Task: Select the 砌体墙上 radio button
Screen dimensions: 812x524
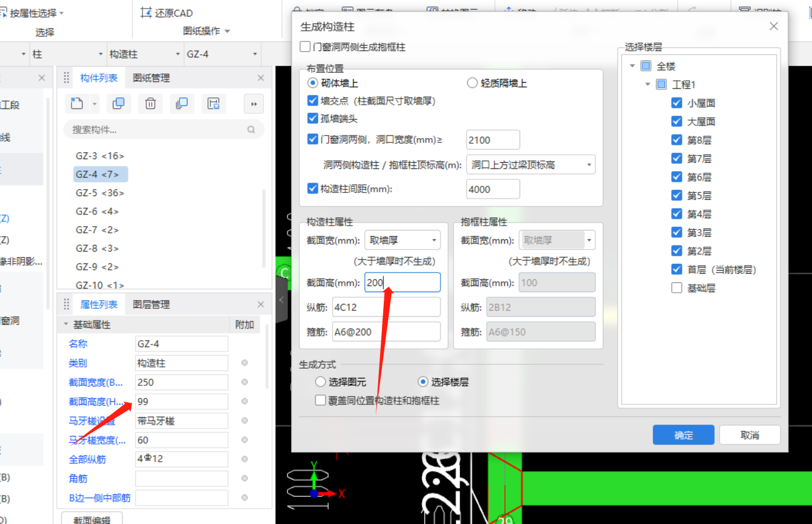Action: pyautogui.click(x=312, y=83)
